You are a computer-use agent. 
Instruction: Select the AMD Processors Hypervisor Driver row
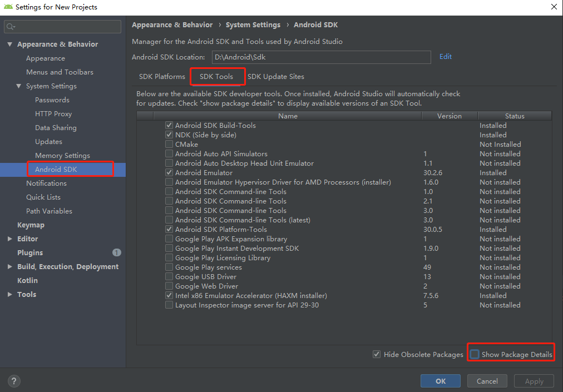[344, 182]
